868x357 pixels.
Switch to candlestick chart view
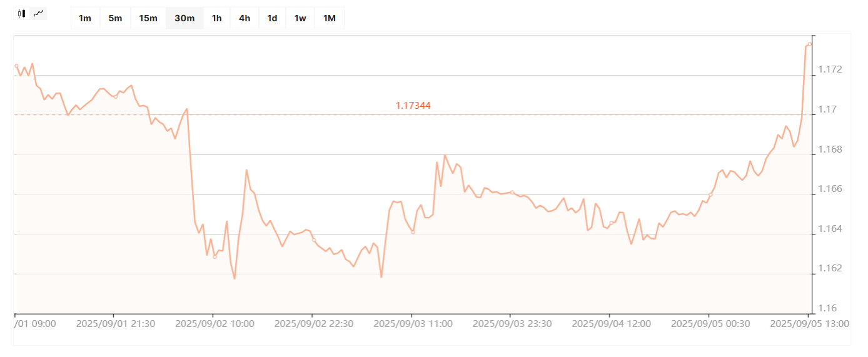click(x=22, y=13)
